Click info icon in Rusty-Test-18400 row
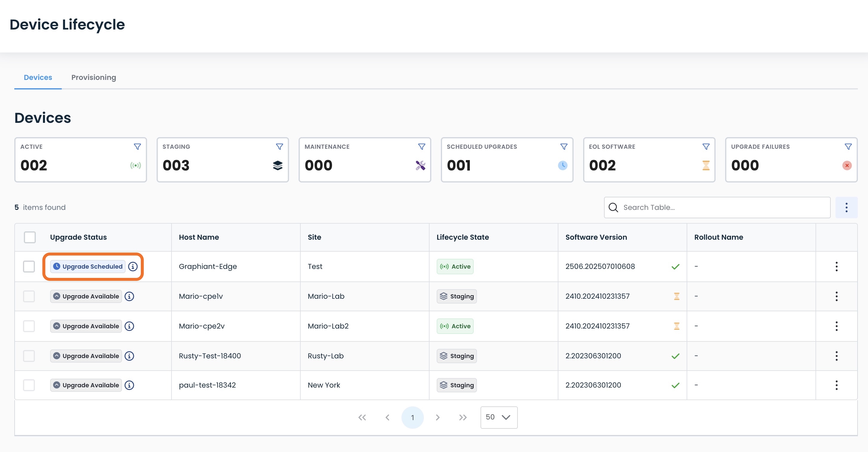 pos(129,356)
